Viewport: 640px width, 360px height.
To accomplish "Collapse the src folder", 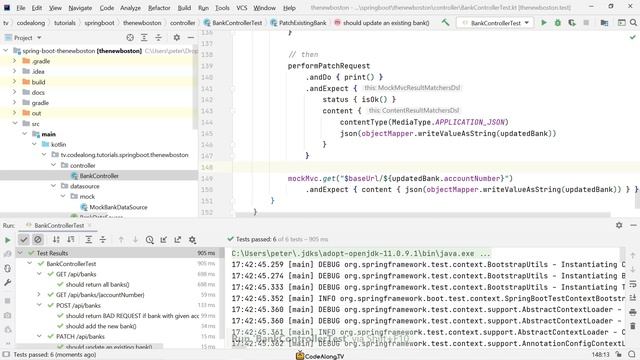I will (15, 123).
